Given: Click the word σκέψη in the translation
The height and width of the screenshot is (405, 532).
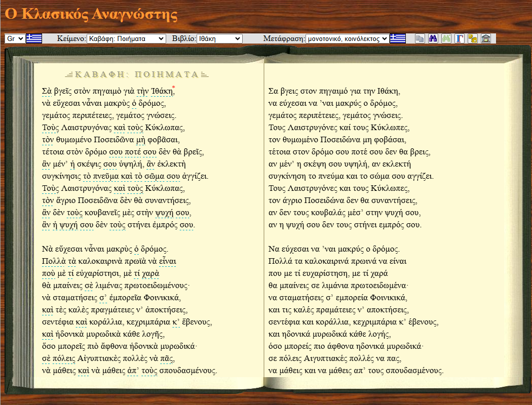Looking at the screenshot, I should (315, 165).
